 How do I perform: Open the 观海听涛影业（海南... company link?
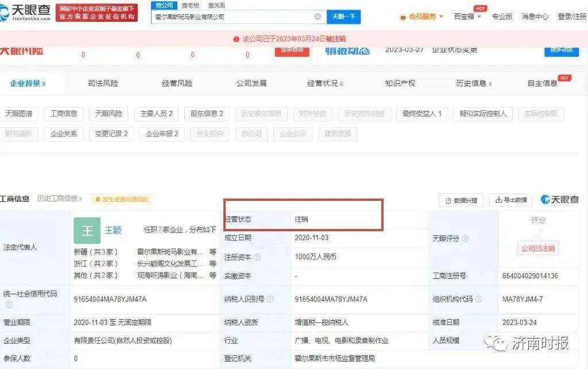[170, 275]
